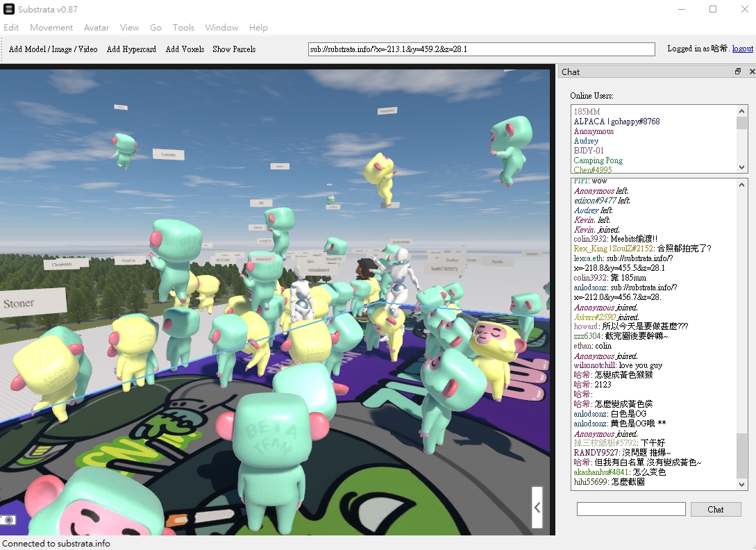Select Audrey in the online users list
Viewport: 756px width, 550px height.
pyautogui.click(x=586, y=140)
